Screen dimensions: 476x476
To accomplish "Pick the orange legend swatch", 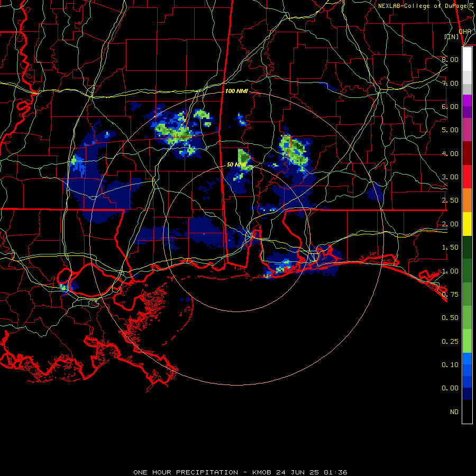I will (467, 200).
